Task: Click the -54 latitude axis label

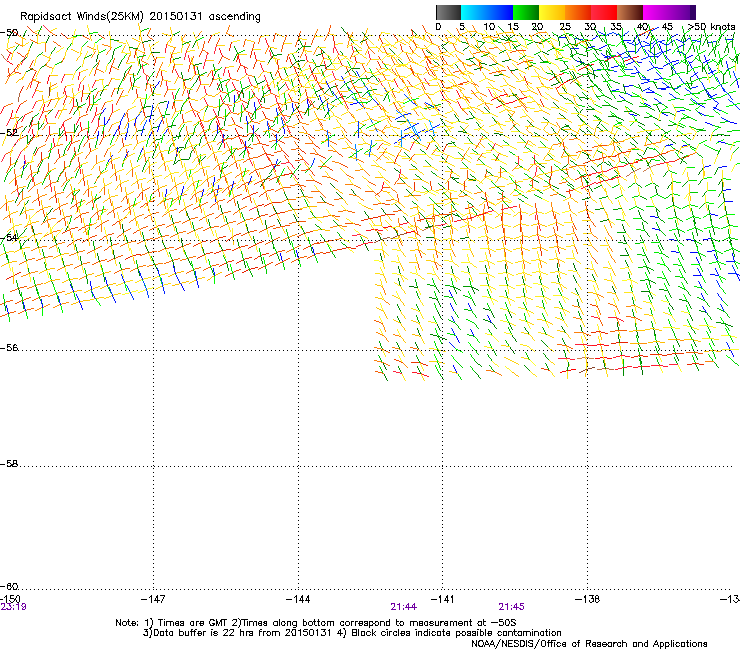Action: click(9, 237)
